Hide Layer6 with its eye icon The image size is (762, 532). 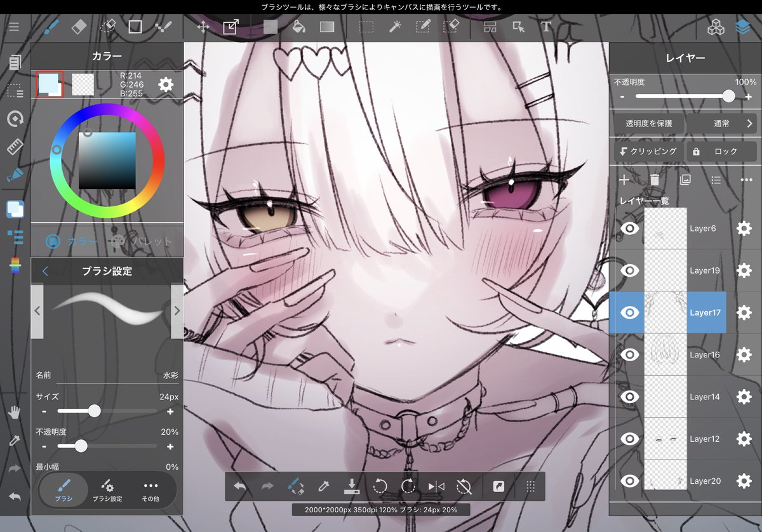(x=629, y=229)
